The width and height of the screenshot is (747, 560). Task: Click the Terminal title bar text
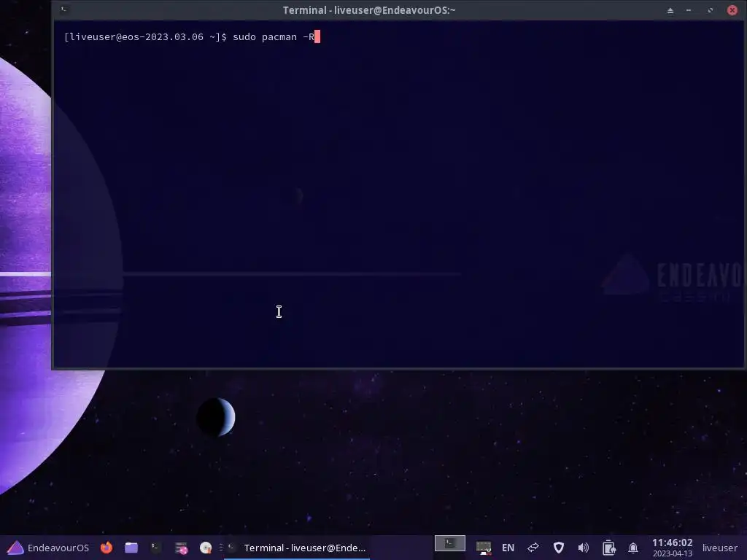[369, 10]
